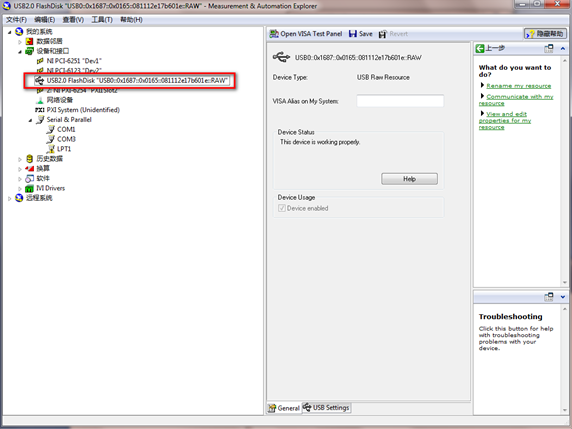Click the 历史数据 database icon

(30, 159)
